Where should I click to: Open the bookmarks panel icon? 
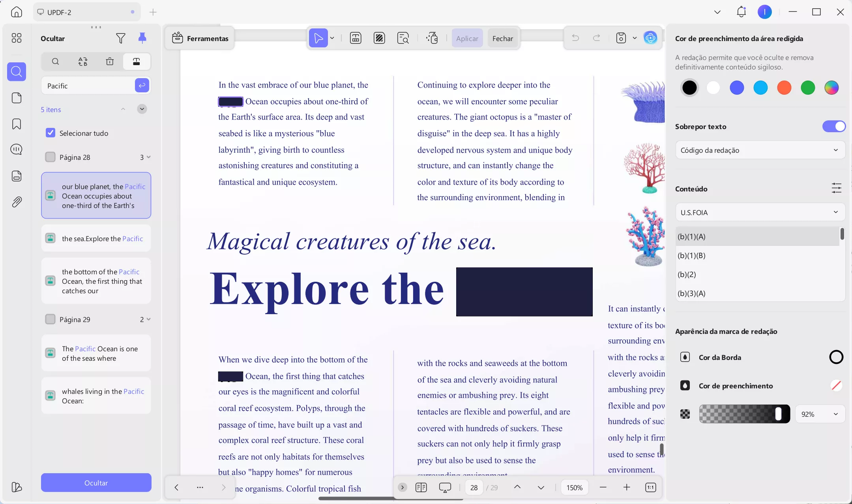click(x=17, y=124)
